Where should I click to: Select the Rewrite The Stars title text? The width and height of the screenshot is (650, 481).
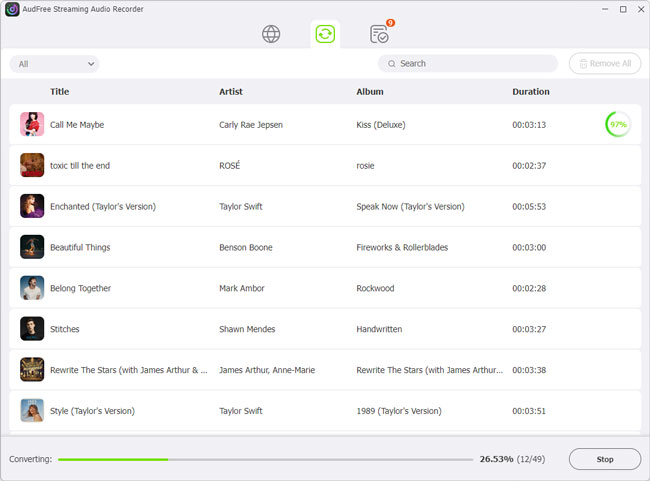pos(129,370)
